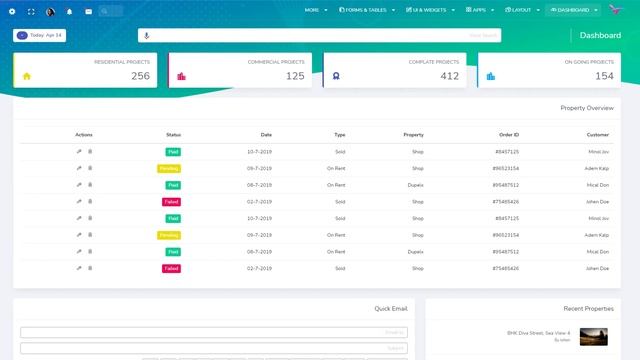This screenshot has width=640, height=360.
Task: Open the settings gear in the top bar
Action: click(x=12, y=11)
